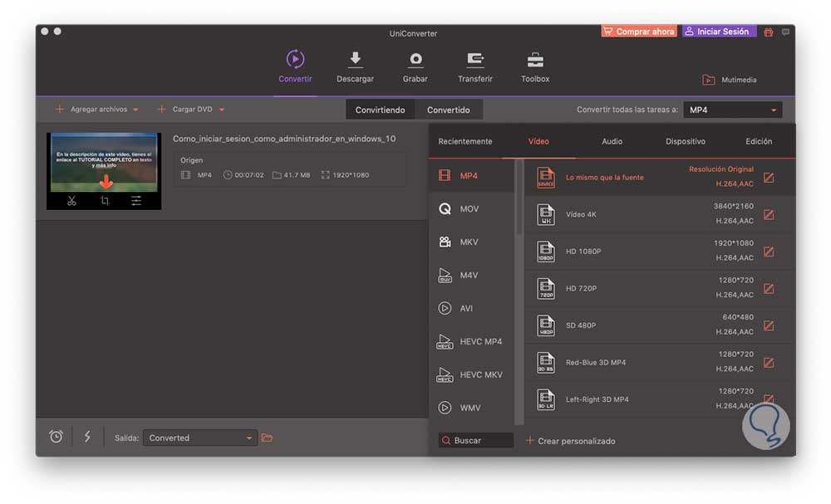Open the Salida Converted dropdown
Screen dimensions: 831x504
(199, 438)
